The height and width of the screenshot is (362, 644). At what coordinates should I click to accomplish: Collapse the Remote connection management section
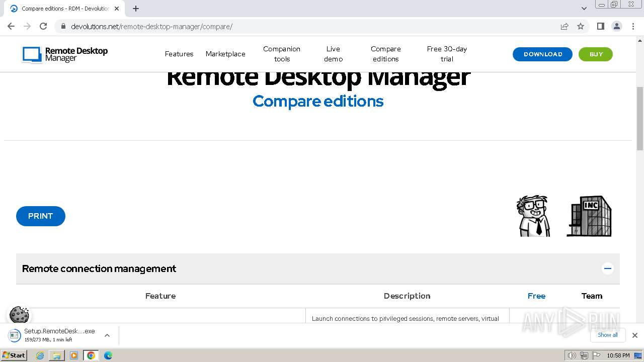(607, 268)
